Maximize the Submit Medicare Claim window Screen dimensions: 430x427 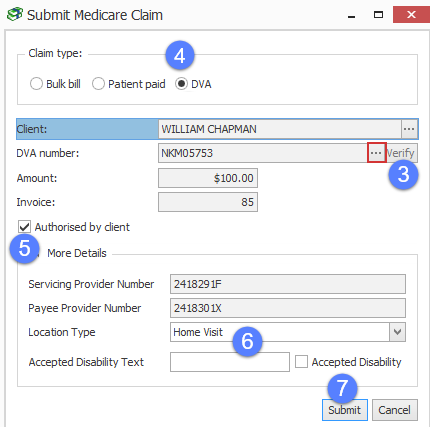tap(378, 15)
